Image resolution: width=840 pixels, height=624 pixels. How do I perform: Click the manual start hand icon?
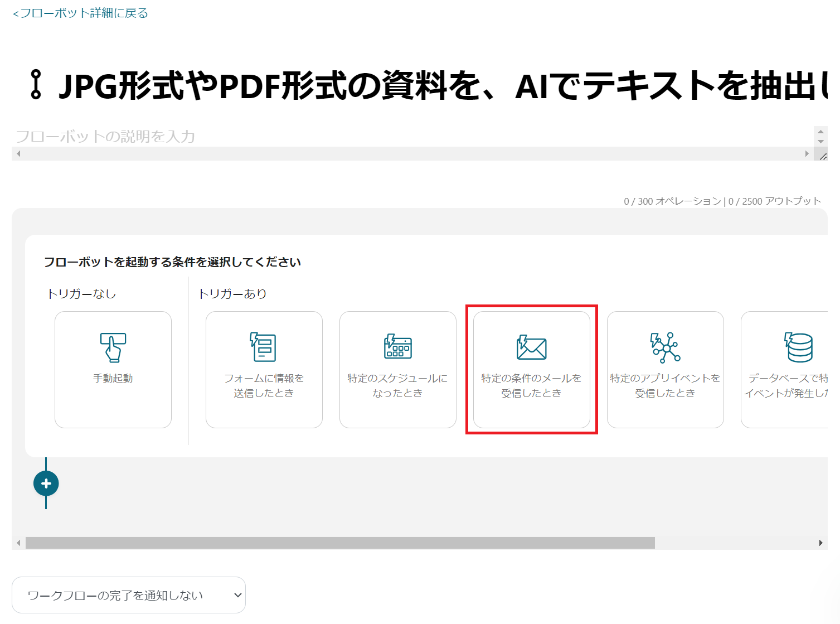point(113,347)
